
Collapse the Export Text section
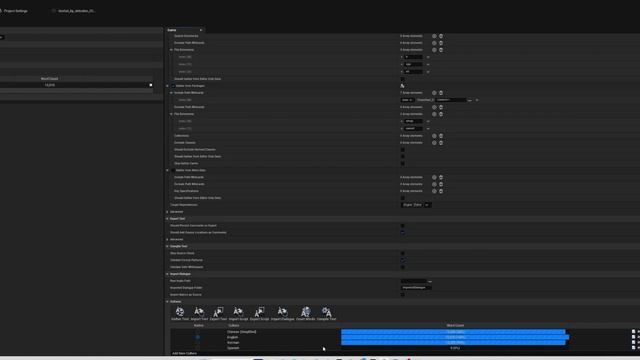(167, 219)
